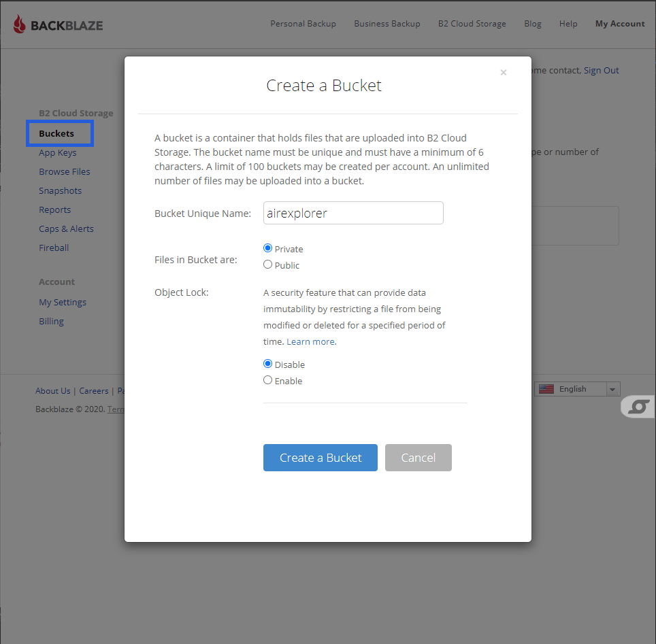
Task: Open App Keys in the sidebar
Action: [x=58, y=152]
